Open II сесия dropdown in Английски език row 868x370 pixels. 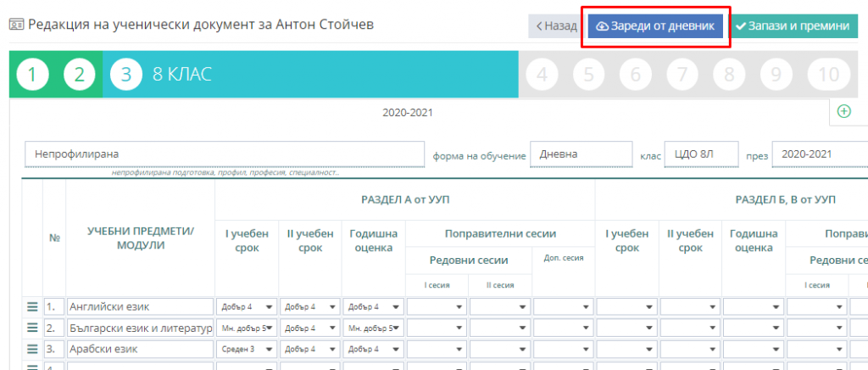[500, 306]
